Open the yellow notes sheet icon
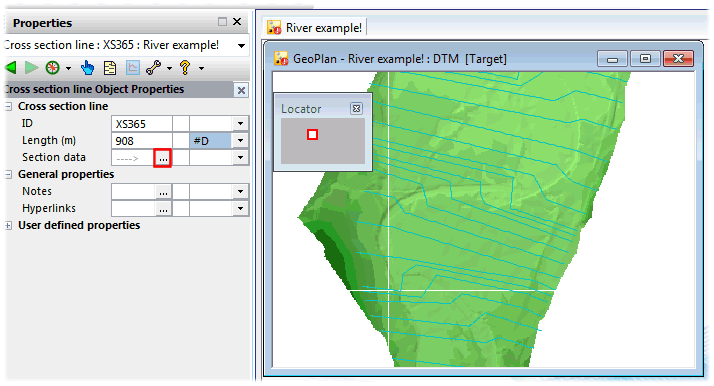Image resolution: width=714 pixels, height=386 pixels. 110,68
